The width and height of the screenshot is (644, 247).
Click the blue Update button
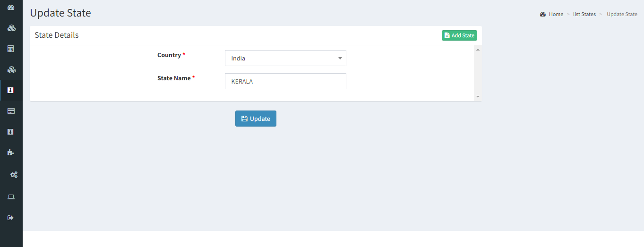[x=256, y=119]
